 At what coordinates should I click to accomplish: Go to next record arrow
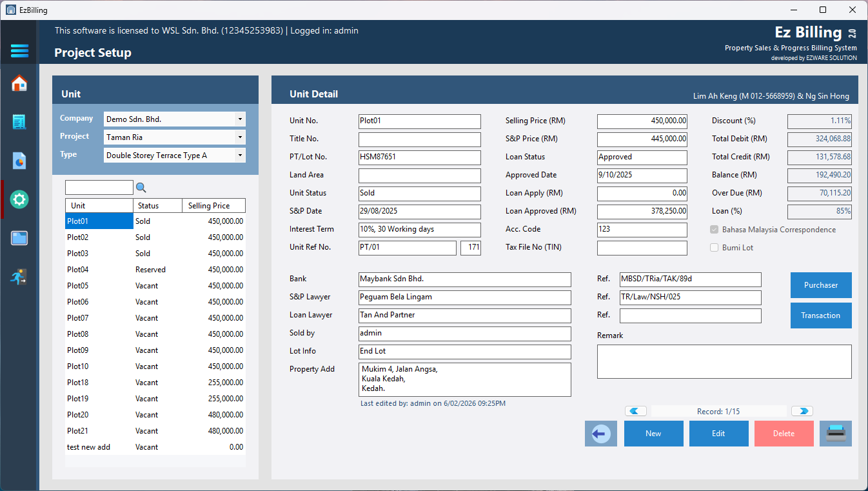(802, 411)
